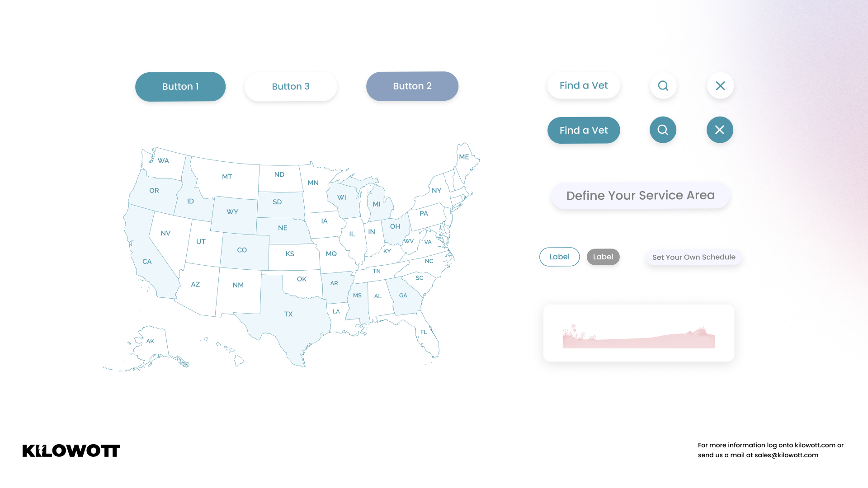868x488 pixels.
Task: Select Texas on the US map
Action: click(288, 314)
